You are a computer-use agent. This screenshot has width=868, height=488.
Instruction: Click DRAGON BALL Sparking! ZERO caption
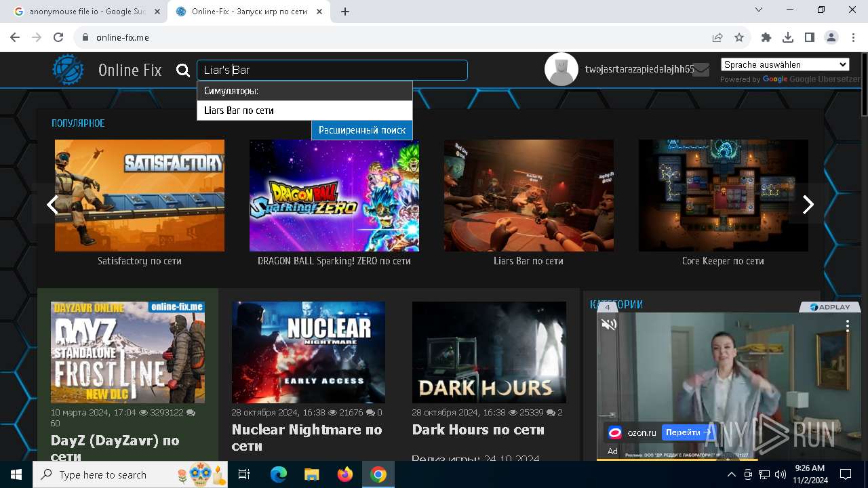point(334,261)
